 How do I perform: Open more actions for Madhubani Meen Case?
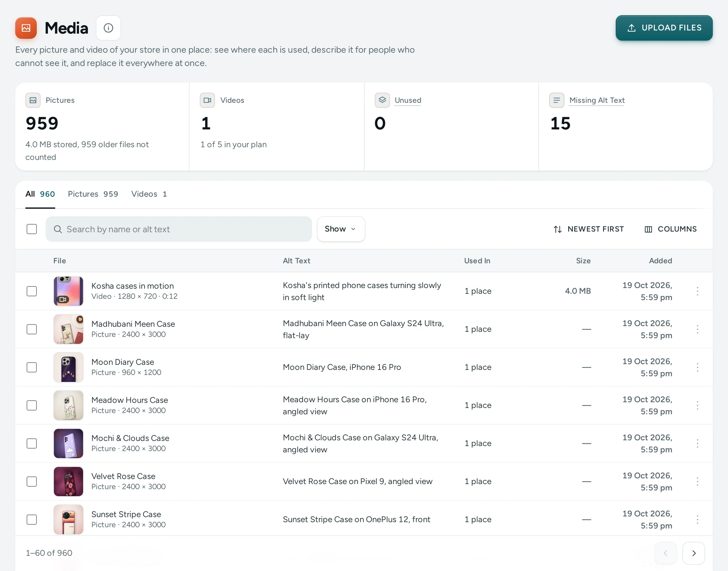pyautogui.click(x=697, y=329)
